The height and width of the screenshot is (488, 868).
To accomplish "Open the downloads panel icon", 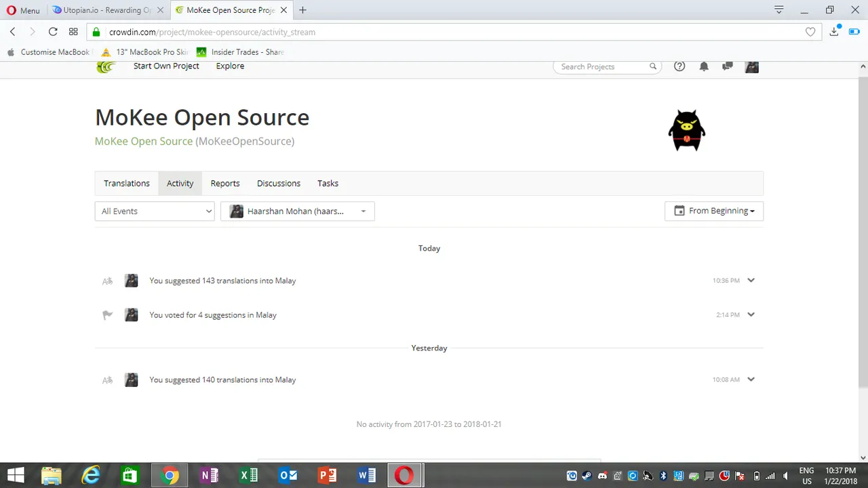I will pos(835,31).
